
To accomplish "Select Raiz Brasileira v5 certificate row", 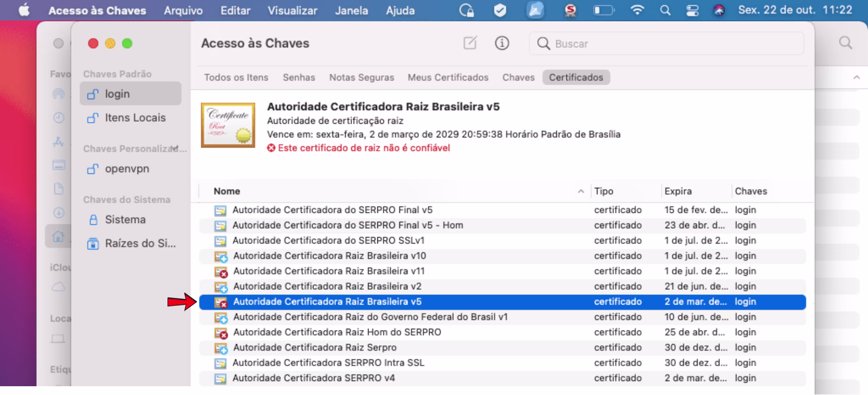I will point(502,302).
